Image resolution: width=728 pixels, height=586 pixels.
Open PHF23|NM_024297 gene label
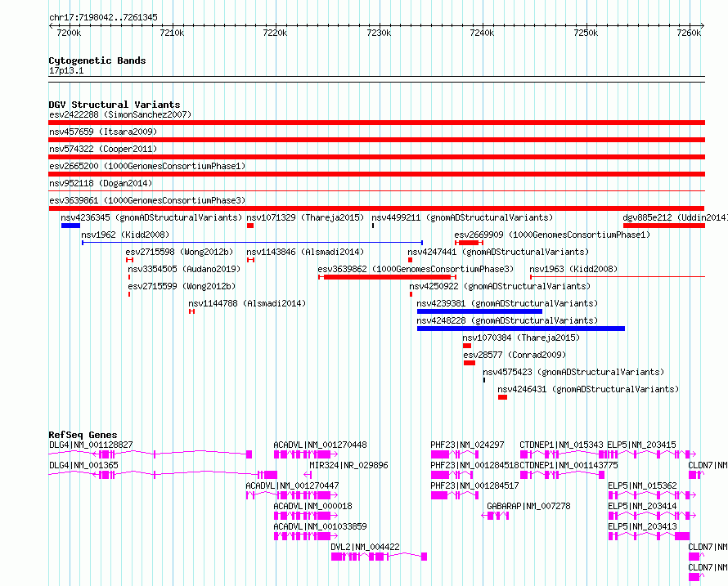point(467,445)
